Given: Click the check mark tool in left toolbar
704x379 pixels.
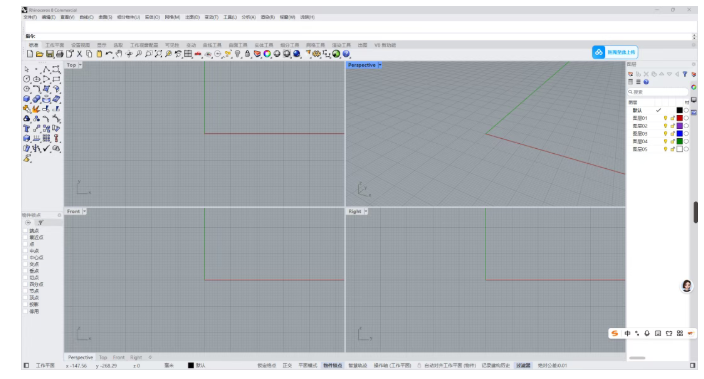Looking at the screenshot, I should point(46,148).
